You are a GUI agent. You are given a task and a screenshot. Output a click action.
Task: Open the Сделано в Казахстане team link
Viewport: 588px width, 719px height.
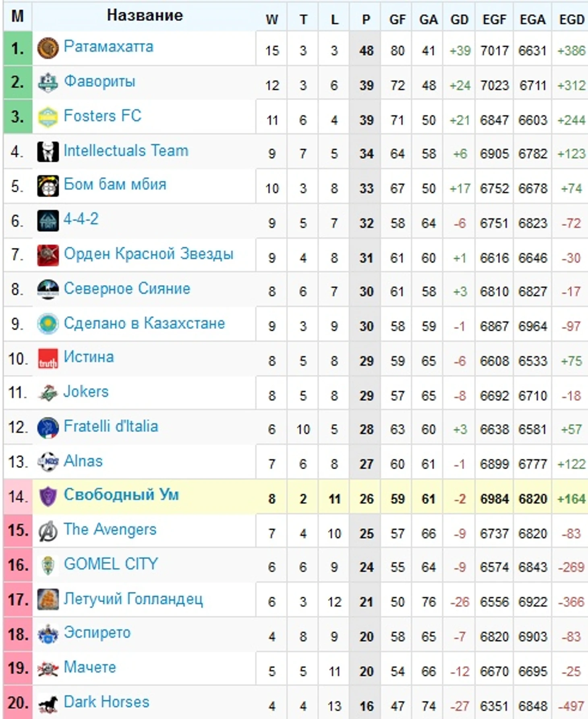[x=144, y=323]
